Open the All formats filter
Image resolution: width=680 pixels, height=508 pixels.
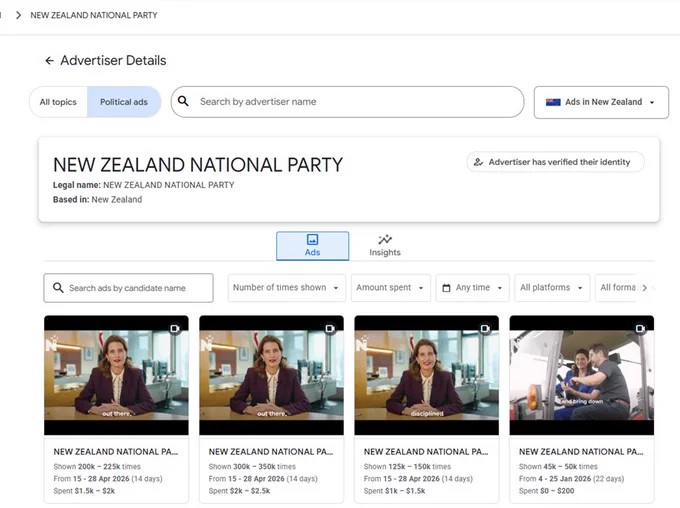tap(617, 288)
